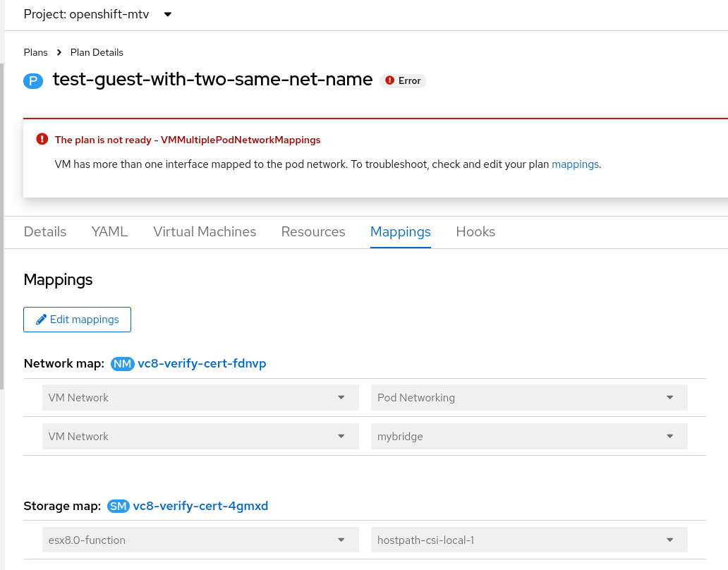The width and height of the screenshot is (728, 570).
Task: Expand the Pod Networking target dropdown
Action: (528, 398)
